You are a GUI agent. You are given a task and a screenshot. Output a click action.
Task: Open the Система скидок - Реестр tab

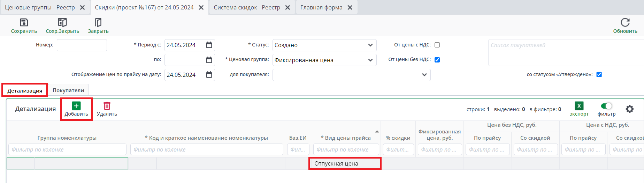pos(247,7)
